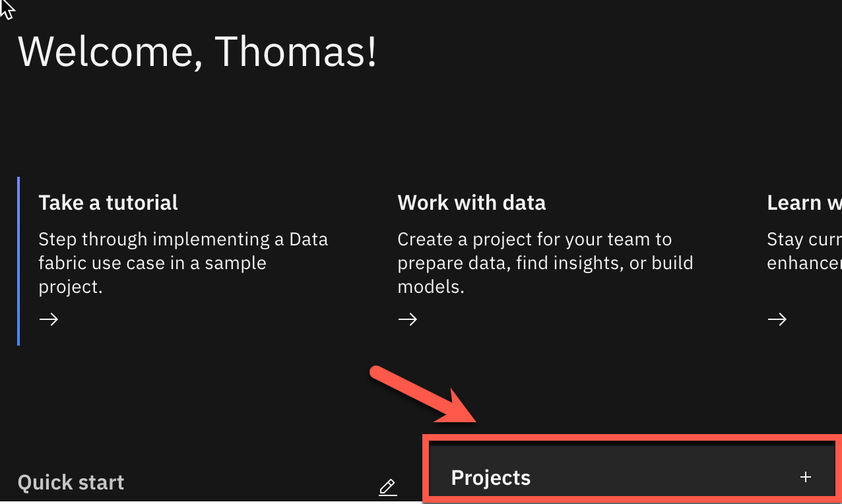Click the Welcome, Thomas heading
Image resolution: width=842 pixels, height=504 pixels.
pyautogui.click(x=197, y=51)
